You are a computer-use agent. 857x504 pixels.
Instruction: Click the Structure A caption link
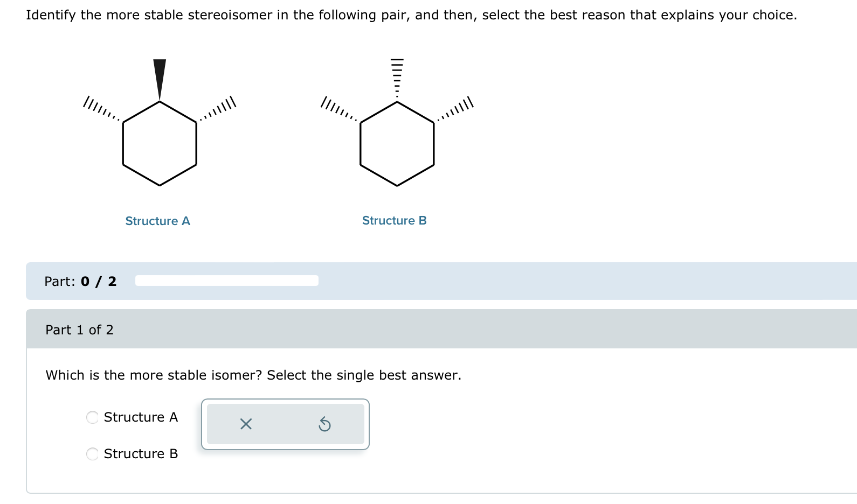pyautogui.click(x=157, y=221)
